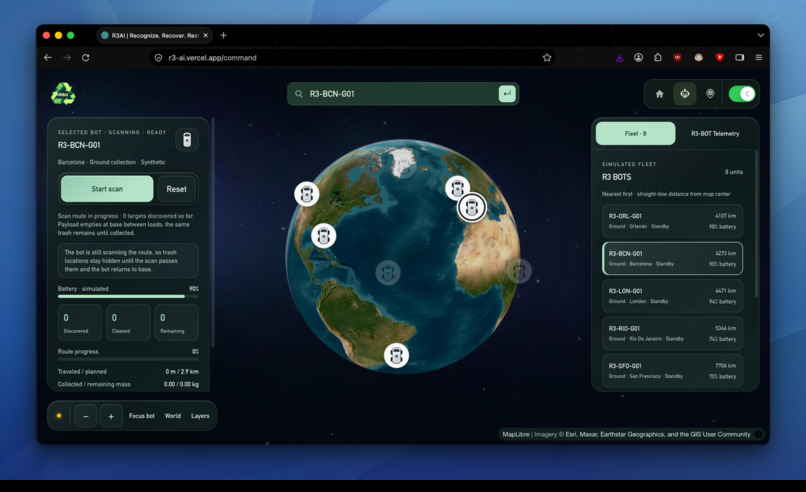
Task: Switch to the Fleet · 8 tab
Action: point(635,134)
